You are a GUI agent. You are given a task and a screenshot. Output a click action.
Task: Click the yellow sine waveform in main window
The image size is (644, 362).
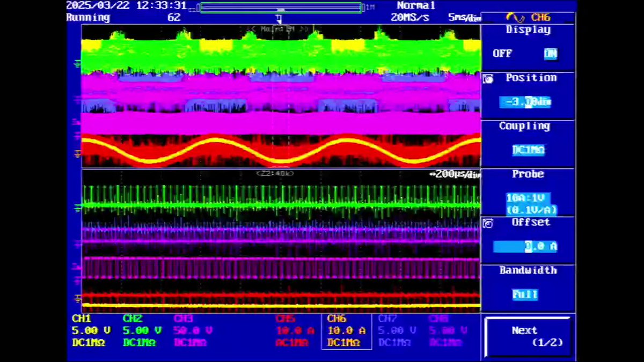[281, 151]
